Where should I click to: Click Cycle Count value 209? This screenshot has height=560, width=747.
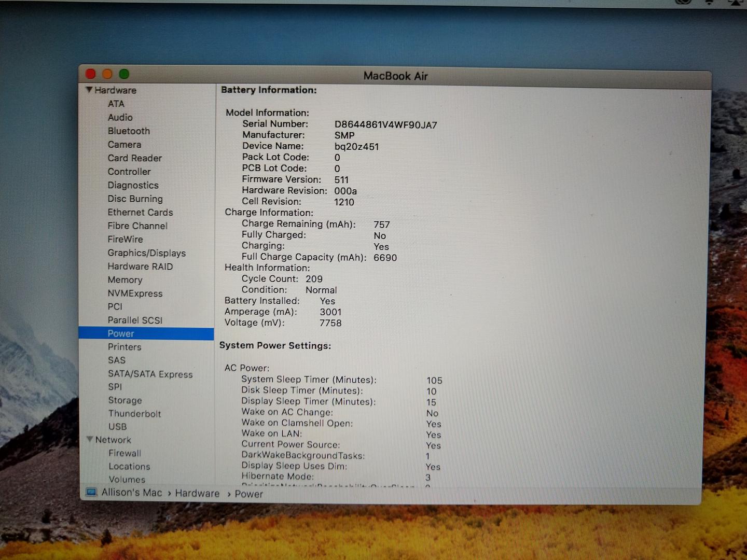[x=314, y=279]
